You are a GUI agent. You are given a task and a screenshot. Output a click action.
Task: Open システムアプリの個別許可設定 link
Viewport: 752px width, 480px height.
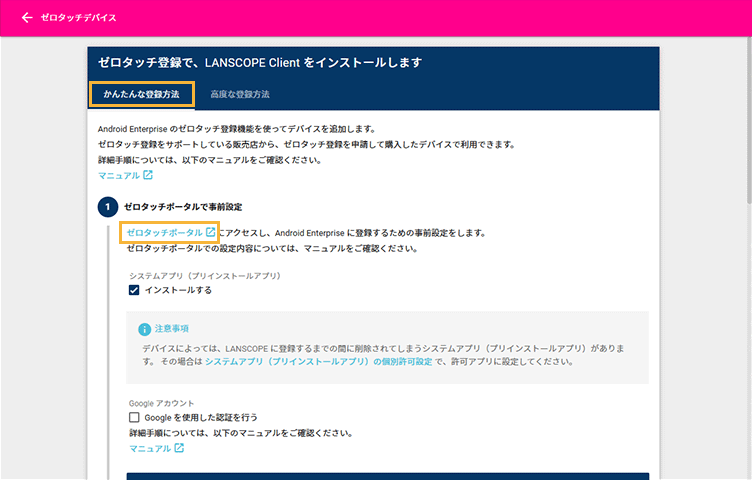pos(318,362)
